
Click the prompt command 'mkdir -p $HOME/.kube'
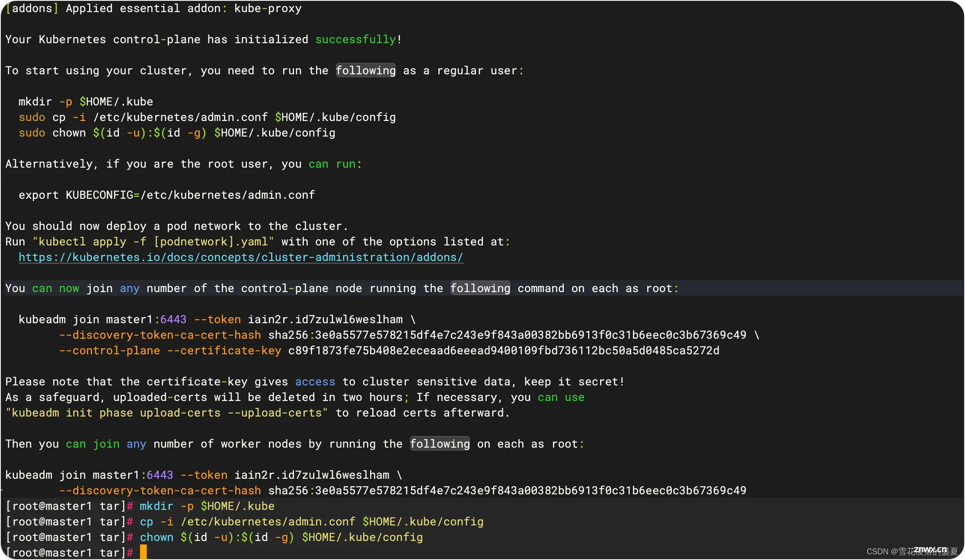[x=207, y=506]
